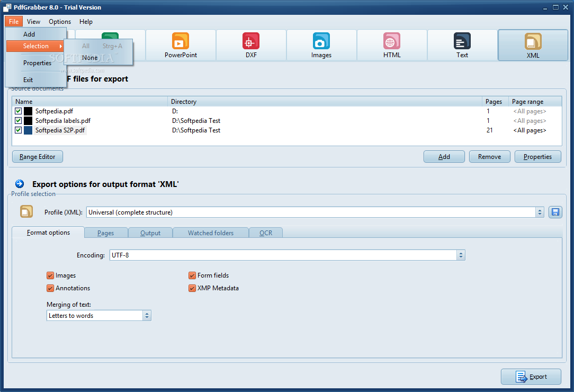Select the Softpedia S2P.pdf file name

click(x=60, y=130)
